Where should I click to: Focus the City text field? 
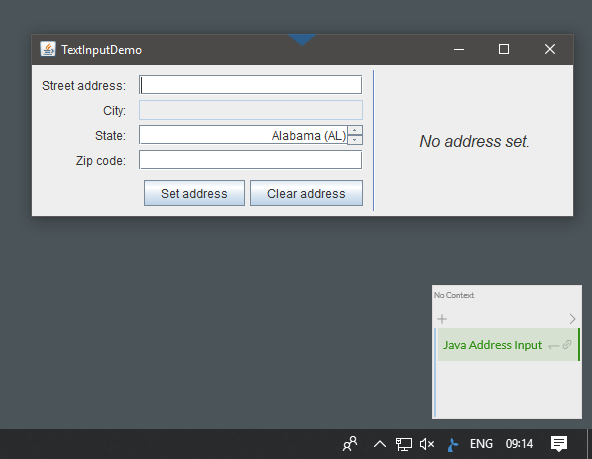pos(251,110)
